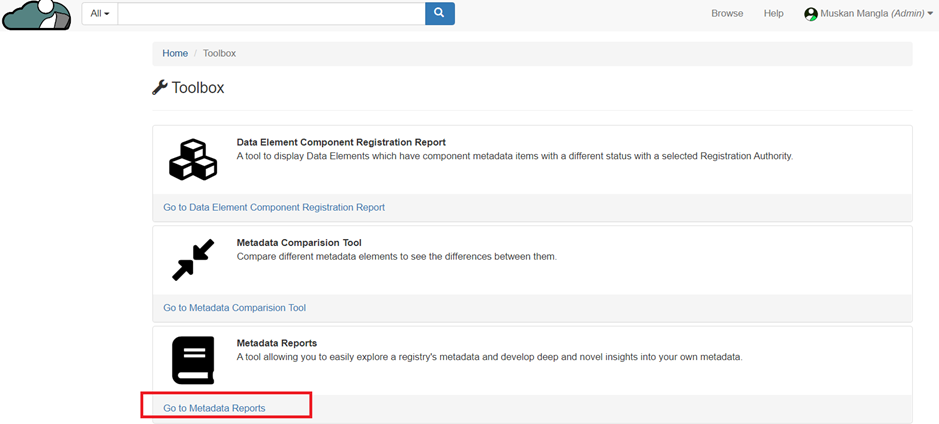Expand the Muskan Mangla (Admin) user menu
939x424 pixels.
pos(872,14)
